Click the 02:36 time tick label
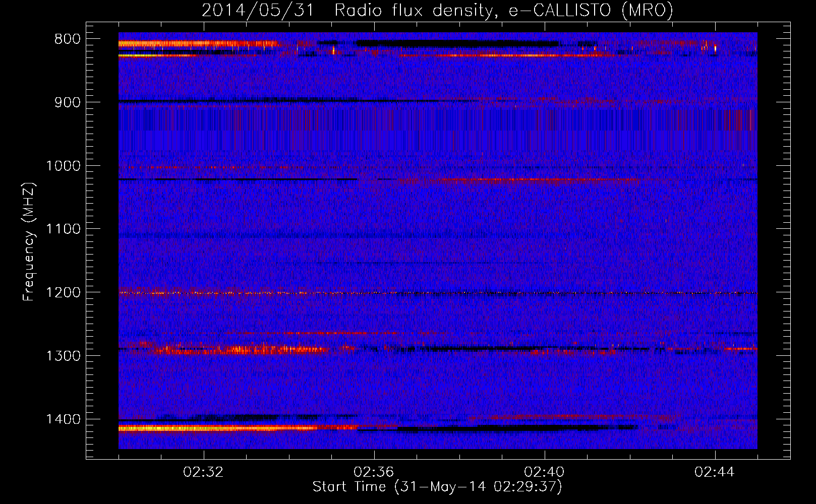Viewport: 816px width, 504px height. (x=374, y=472)
